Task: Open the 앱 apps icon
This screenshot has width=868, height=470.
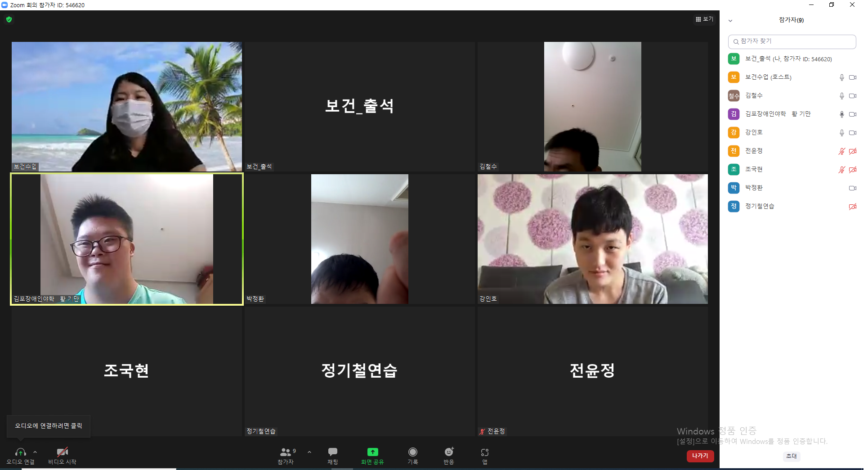Action: pos(485,452)
